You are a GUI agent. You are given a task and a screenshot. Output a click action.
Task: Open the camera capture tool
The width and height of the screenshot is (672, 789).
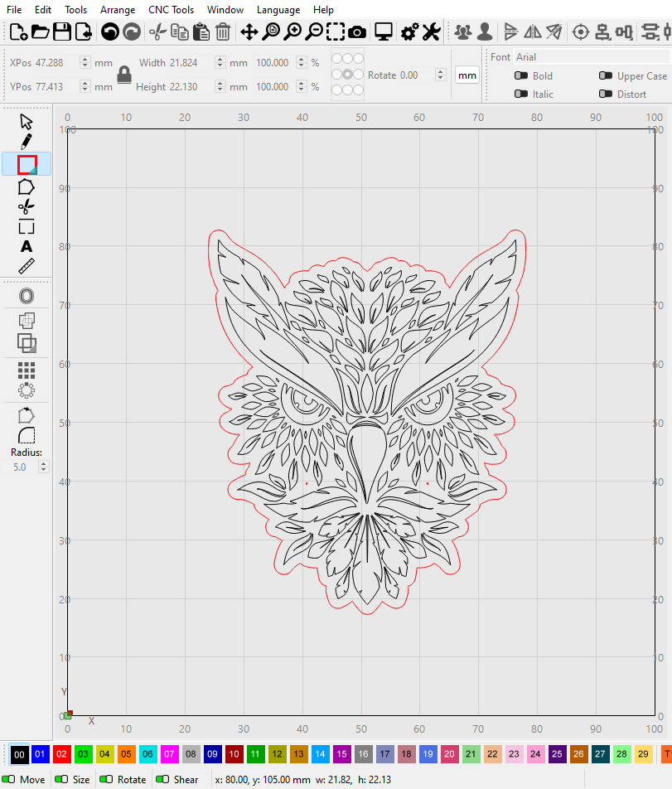click(357, 32)
